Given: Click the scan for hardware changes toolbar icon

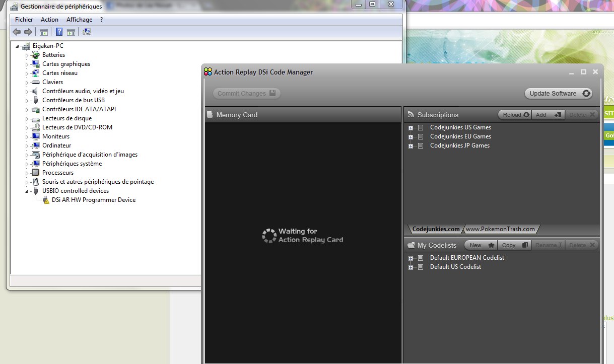Looking at the screenshot, I should coord(86,32).
